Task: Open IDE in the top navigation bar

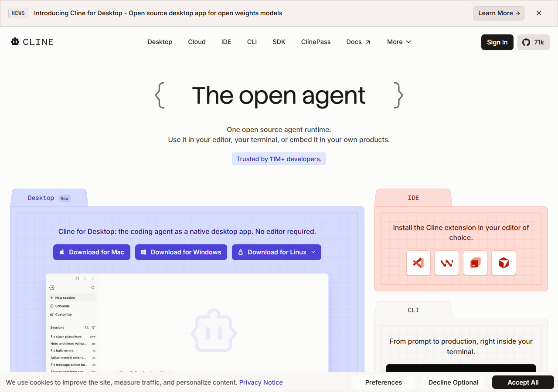Action: (226, 42)
